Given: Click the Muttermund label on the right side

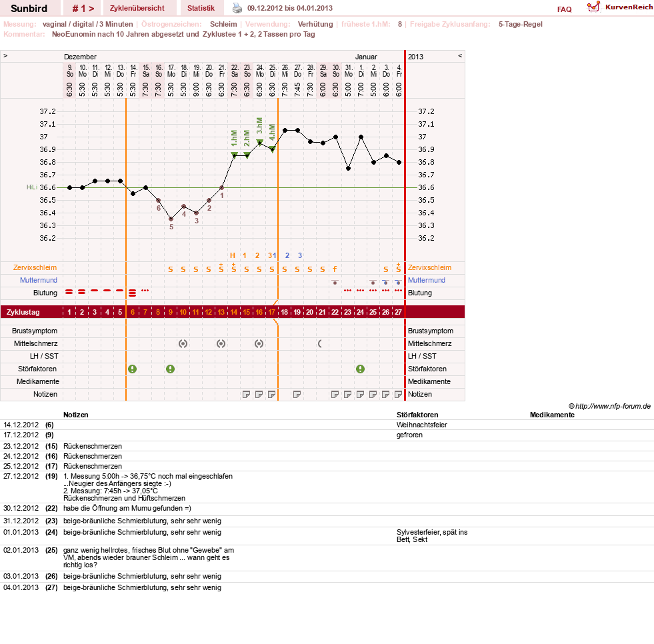Looking at the screenshot, I should pos(426,280).
